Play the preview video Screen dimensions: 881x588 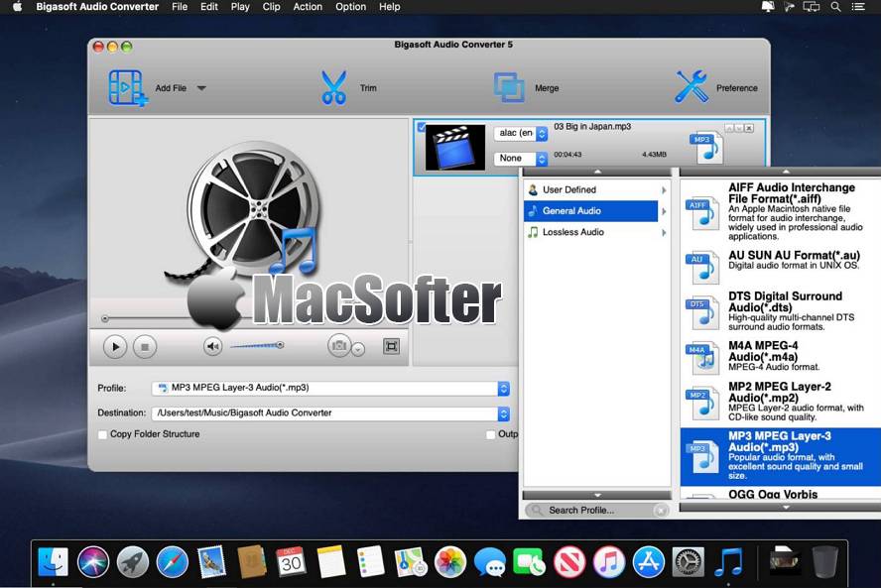coord(115,346)
